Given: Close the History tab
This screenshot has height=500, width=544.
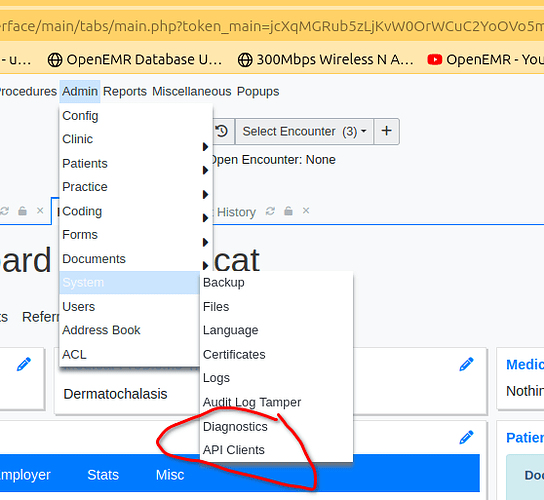Looking at the screenshot, I should tap(306, 211).
